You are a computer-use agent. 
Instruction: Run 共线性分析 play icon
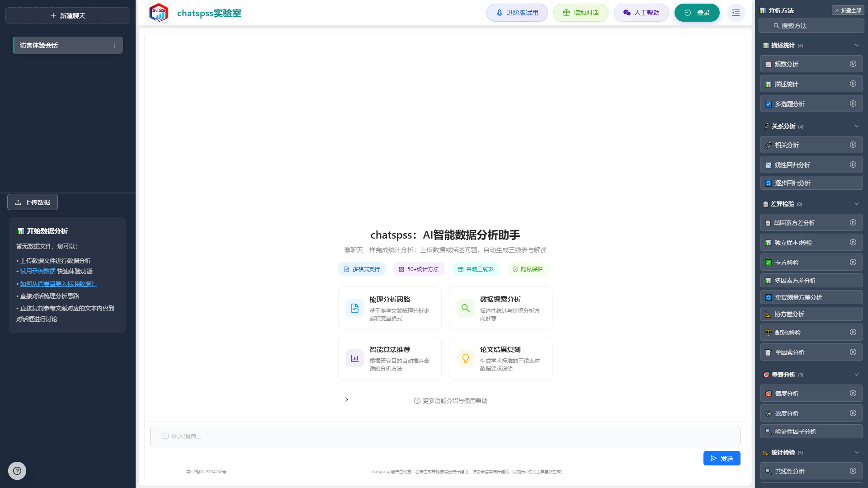click(x=853, y=471)
